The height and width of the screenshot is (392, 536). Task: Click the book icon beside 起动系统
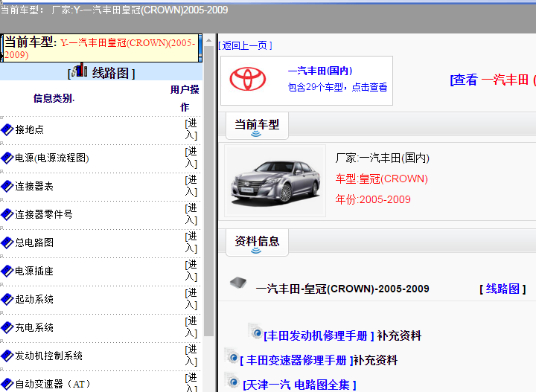[x=7, y=300]
